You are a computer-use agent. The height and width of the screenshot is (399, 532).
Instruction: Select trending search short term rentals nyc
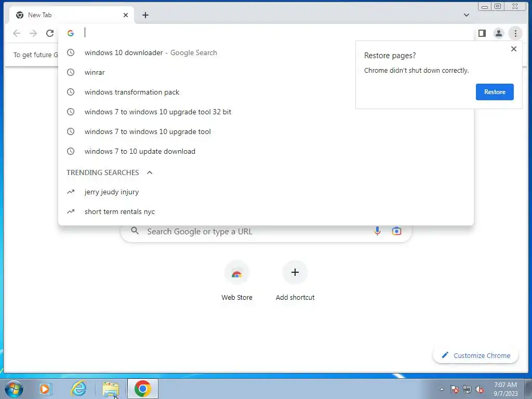click(x=265, y=212)
